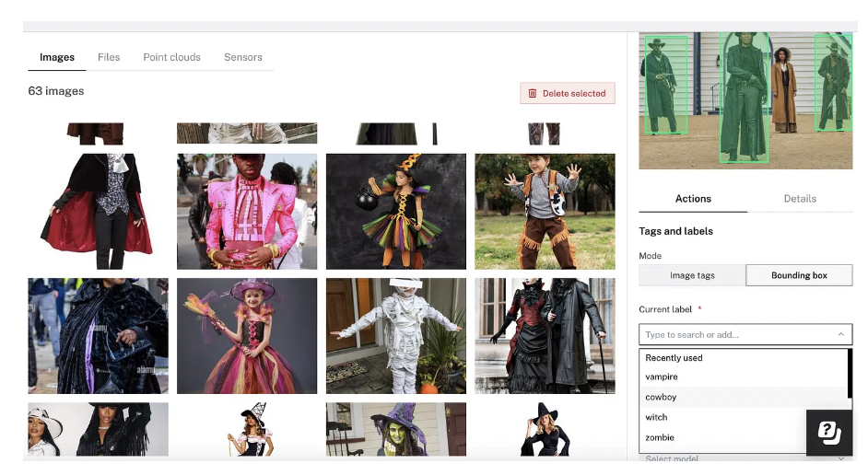Click the Current label search field
Viewport: 868px width, 475px height.
745,334
